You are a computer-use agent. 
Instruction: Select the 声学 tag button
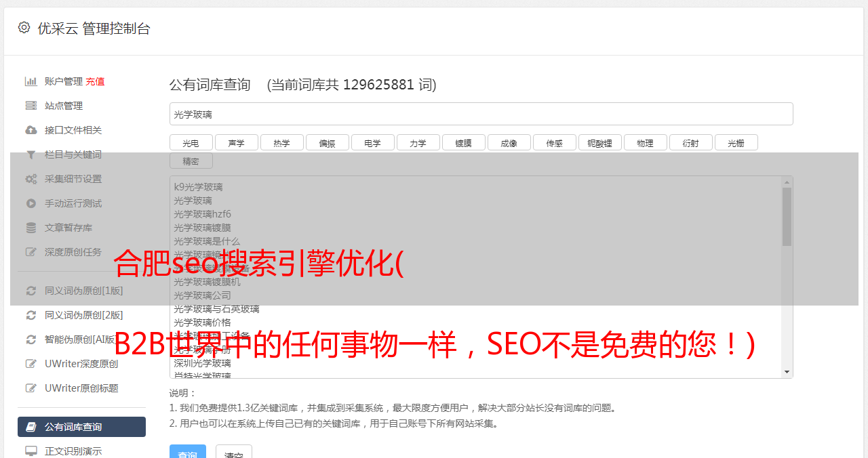(x=236, y=142)
